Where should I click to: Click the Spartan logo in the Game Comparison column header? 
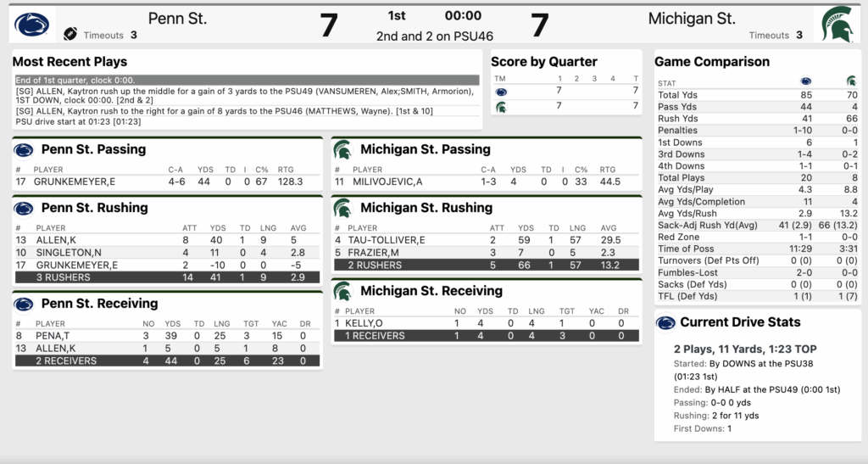[x=850, y=82]
